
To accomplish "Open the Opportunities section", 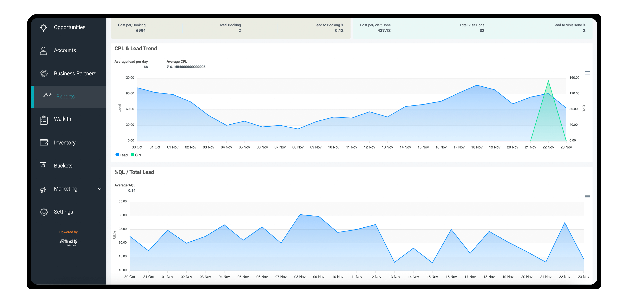I will click(70, 27).
